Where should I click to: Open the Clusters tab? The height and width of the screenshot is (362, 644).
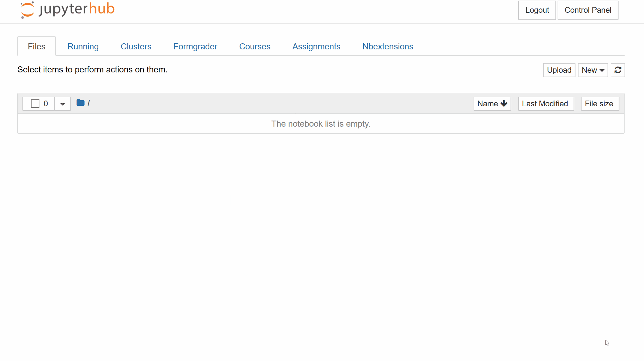(136, 46)
